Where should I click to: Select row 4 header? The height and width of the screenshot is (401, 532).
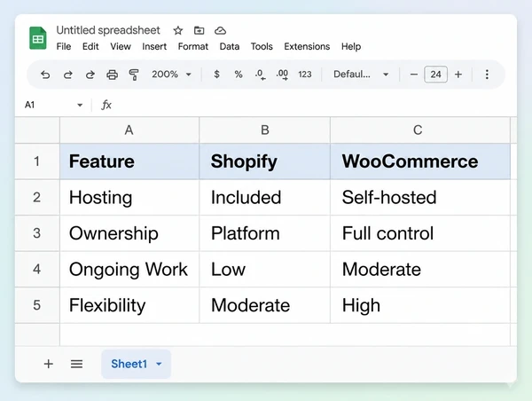[x=37, y=270]
